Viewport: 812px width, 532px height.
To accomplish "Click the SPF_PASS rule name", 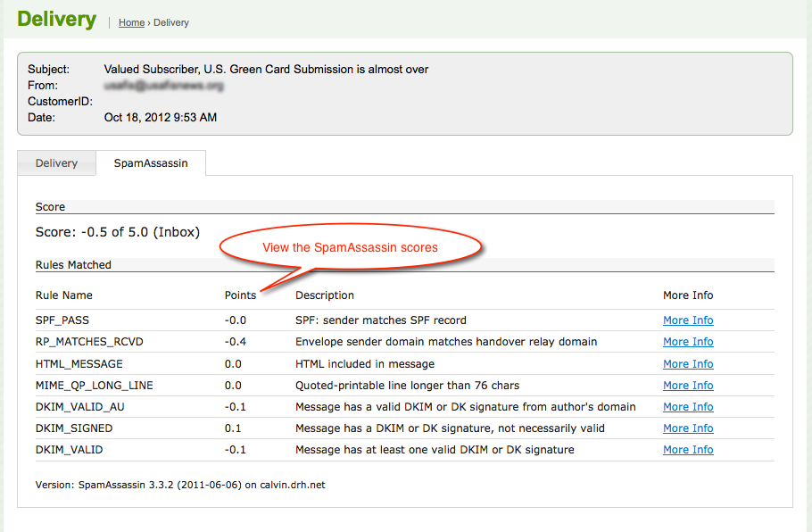I will [x=62, y=320].
